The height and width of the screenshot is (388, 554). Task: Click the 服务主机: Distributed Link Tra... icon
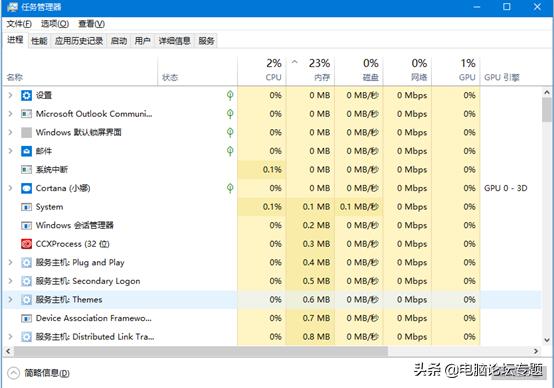pos(26,337)
